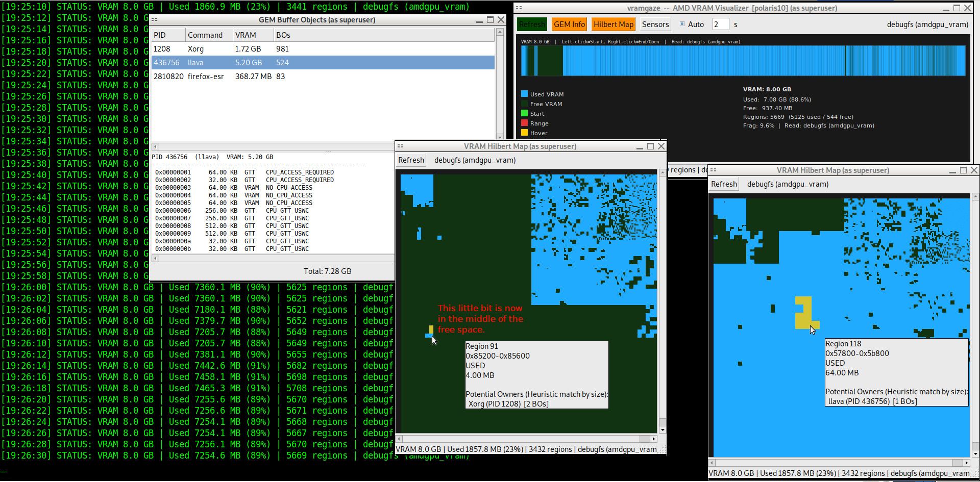Open window menu icon of vramgaze main window
The width and height of the screenshot is (980, 482).
tap(519, 8)
